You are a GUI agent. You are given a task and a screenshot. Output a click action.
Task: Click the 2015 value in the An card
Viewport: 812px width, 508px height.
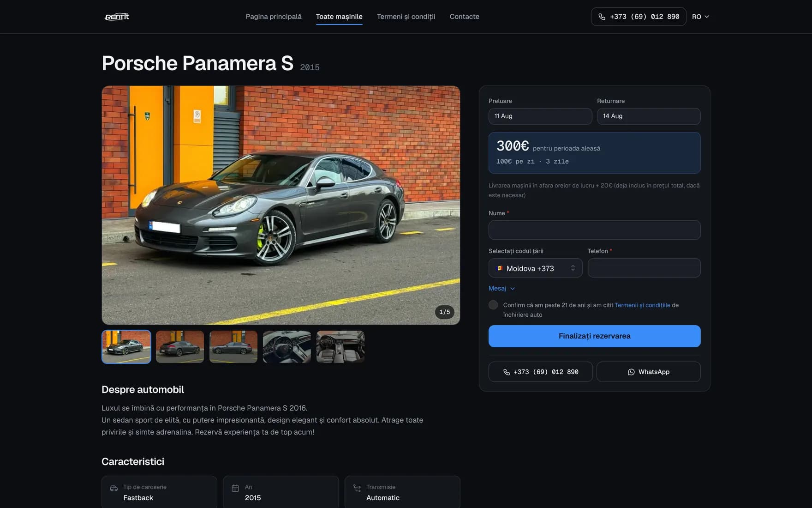point(253,498)
